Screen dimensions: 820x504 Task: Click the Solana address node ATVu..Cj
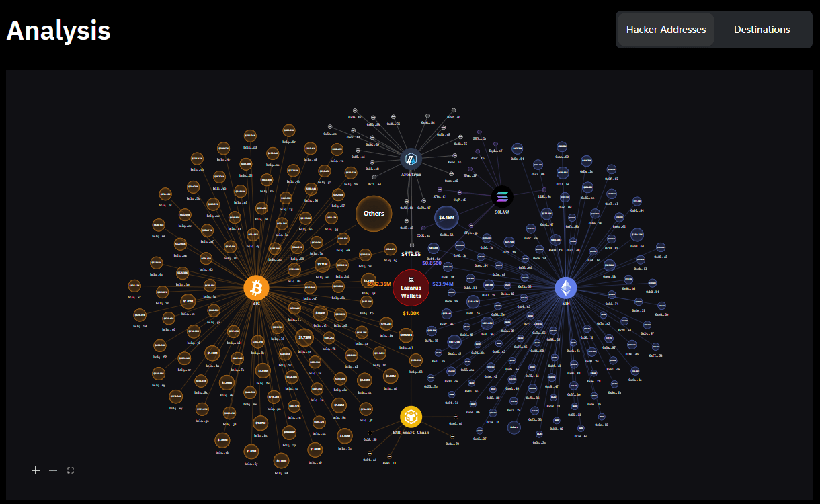pos(440,190)
